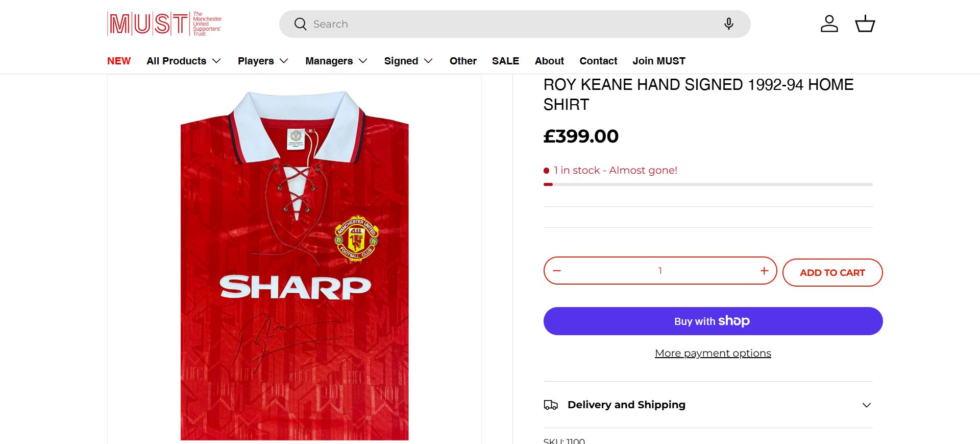Navigate to Join MUST page
The width and height of the screenshot is (980, 444).
click(659, 61)
